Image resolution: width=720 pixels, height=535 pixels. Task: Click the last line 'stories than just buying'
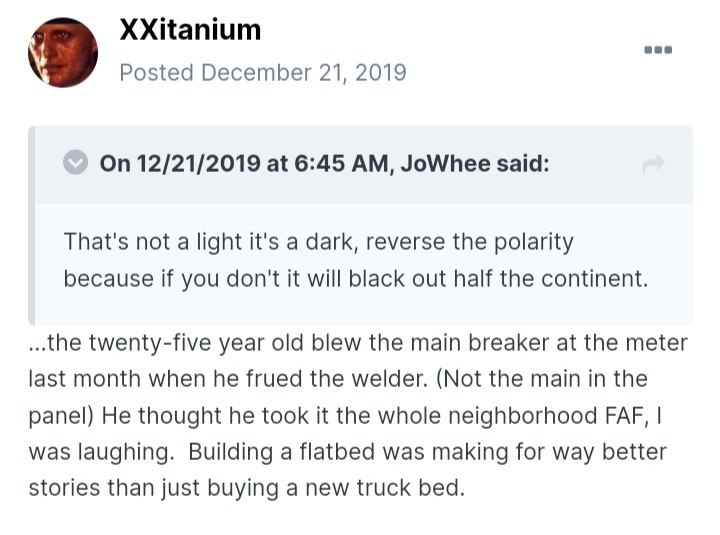tap(246, 488)
